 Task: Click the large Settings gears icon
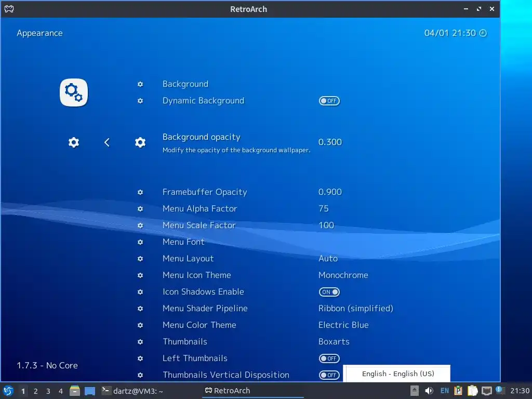[74, 92]
